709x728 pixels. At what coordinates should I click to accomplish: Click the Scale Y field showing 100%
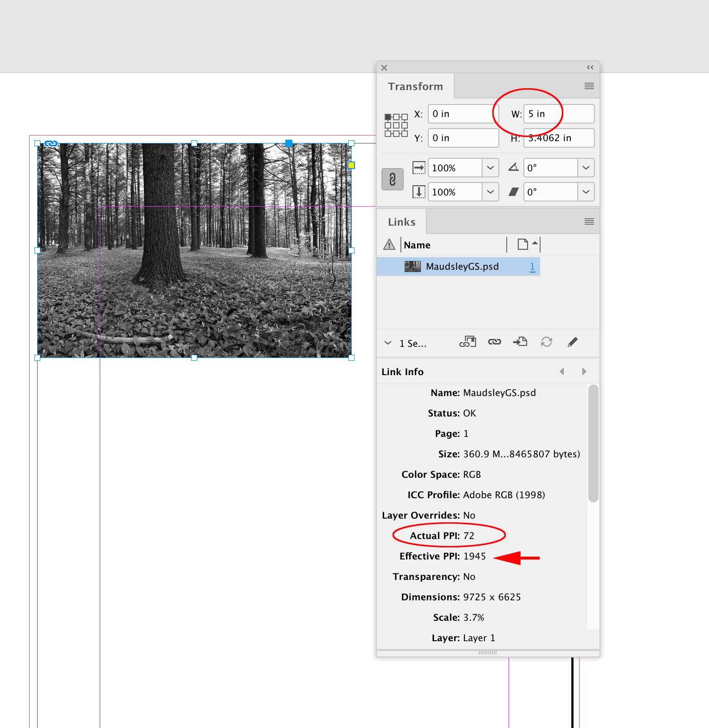click(x=455, y=192)
